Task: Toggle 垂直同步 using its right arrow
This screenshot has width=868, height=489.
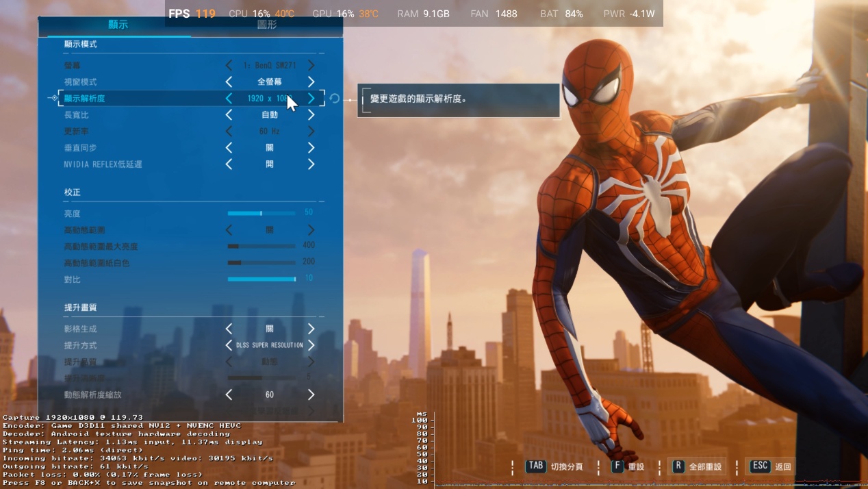Action: [311, 148]
